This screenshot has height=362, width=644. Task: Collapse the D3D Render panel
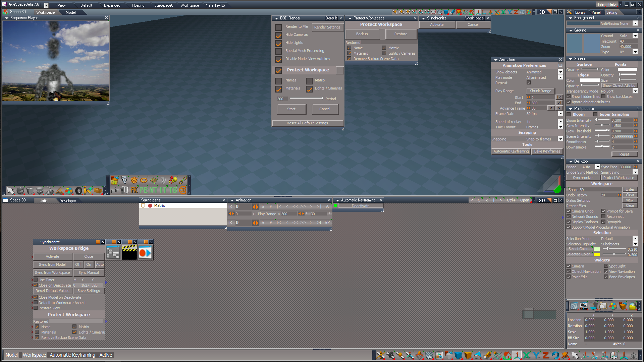pos(276,18)
